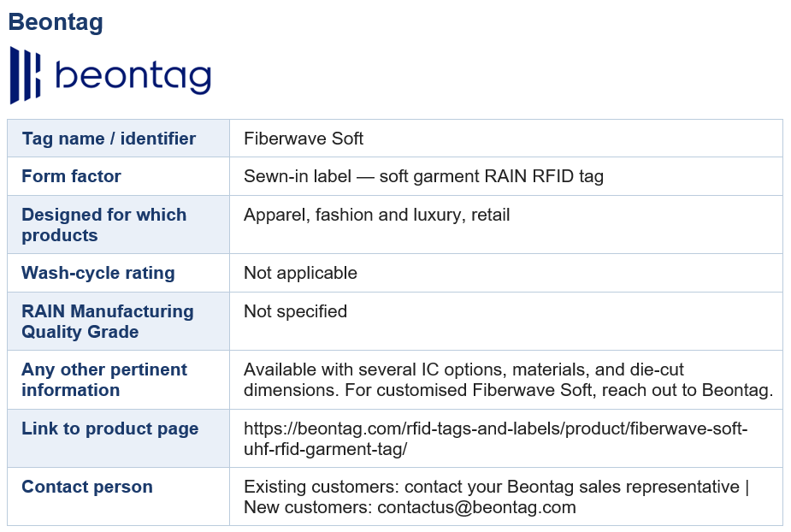
Task: Click the Not specified quality grade value
Action: [x=295, y=311]
